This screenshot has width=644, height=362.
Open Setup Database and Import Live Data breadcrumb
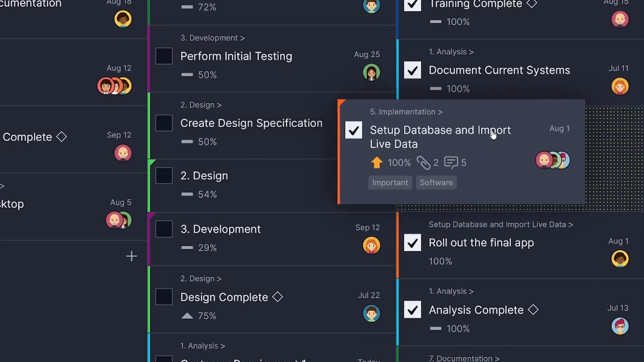pyautogui.click(x=500, y=225)
